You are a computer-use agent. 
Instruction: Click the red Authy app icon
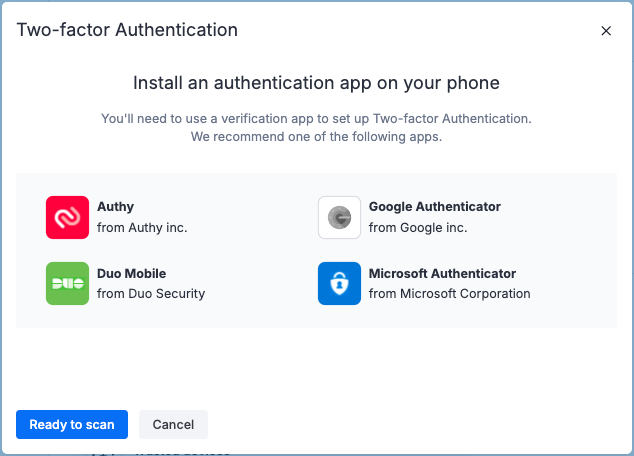tap(67, 217)
